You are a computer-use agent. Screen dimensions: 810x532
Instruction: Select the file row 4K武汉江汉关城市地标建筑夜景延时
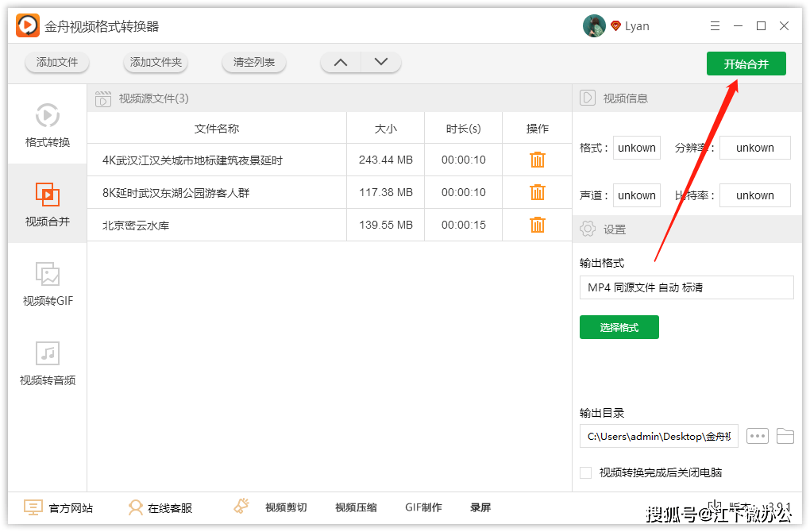pyautogui.click(x=330, y=160)
